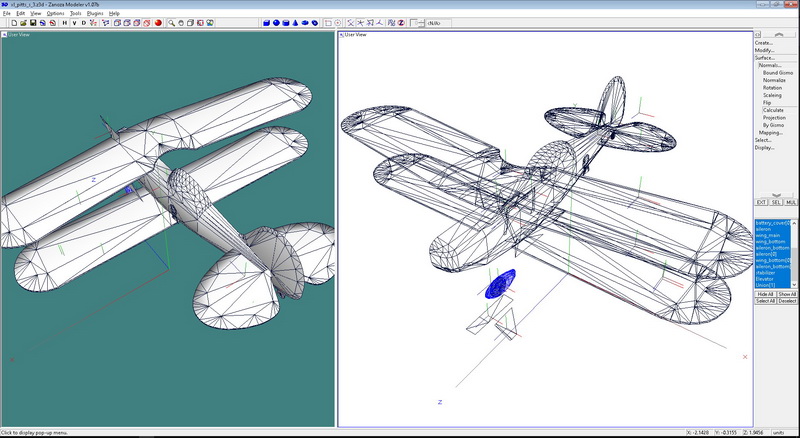This screenshot has height=438, width=800.
Task: Toggle the H selection mode button
Action: (65, 21)
